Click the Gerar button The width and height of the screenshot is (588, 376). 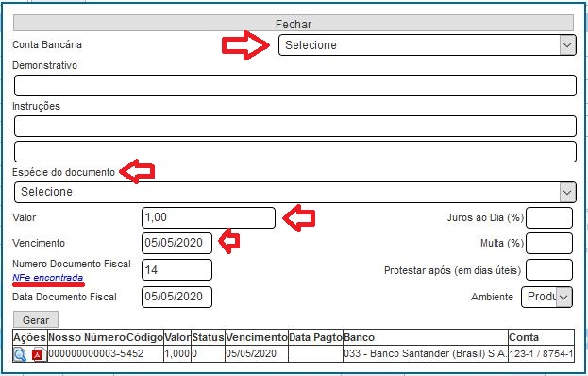[36, 320]
